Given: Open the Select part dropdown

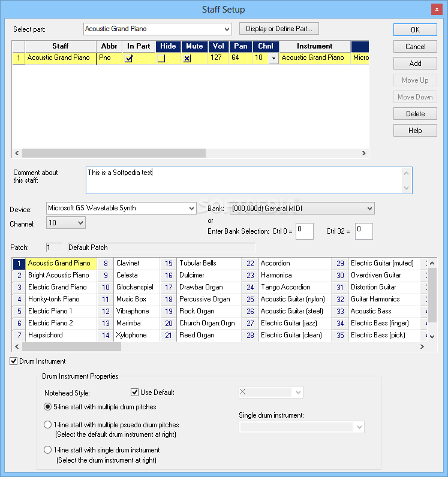Looking at the screenshot, I should coord(227,29).
